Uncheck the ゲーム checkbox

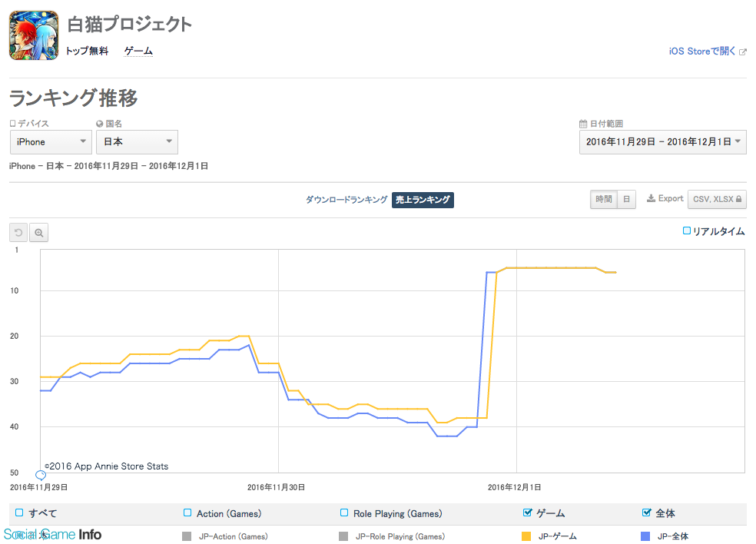click(528, 512)
